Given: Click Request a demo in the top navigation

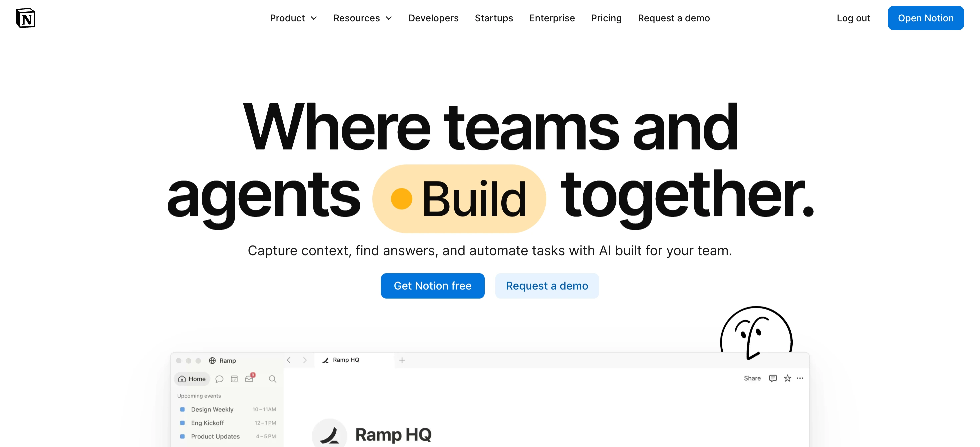Looking at the screenshot, I should click(x=674, y=18).
